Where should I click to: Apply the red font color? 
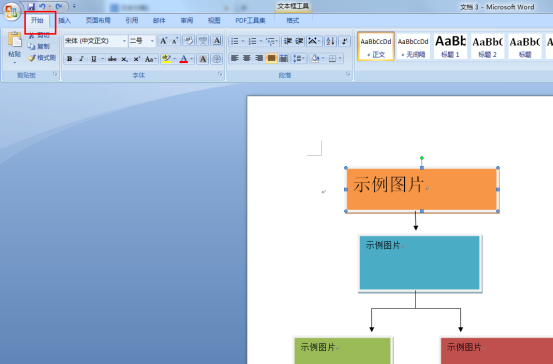184,59
